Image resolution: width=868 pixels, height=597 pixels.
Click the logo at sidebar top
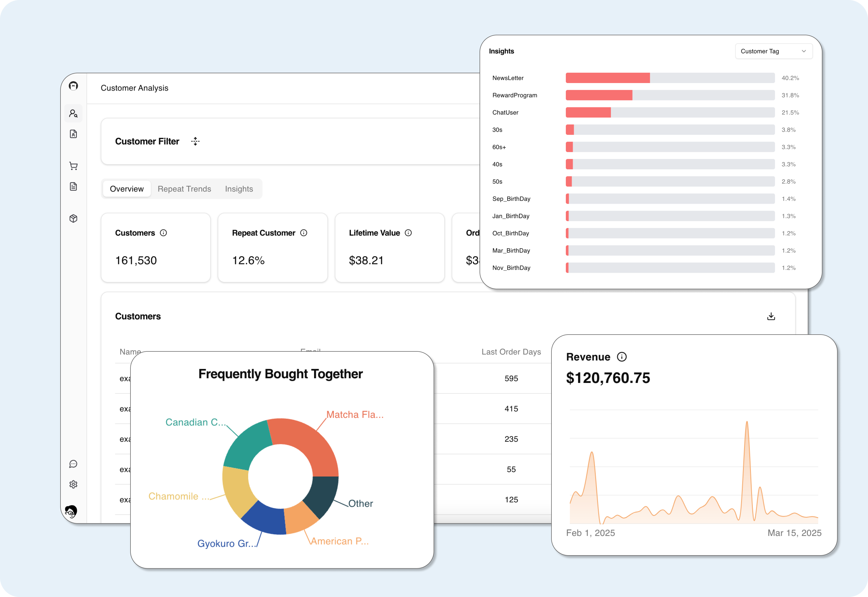click(73, 86)
